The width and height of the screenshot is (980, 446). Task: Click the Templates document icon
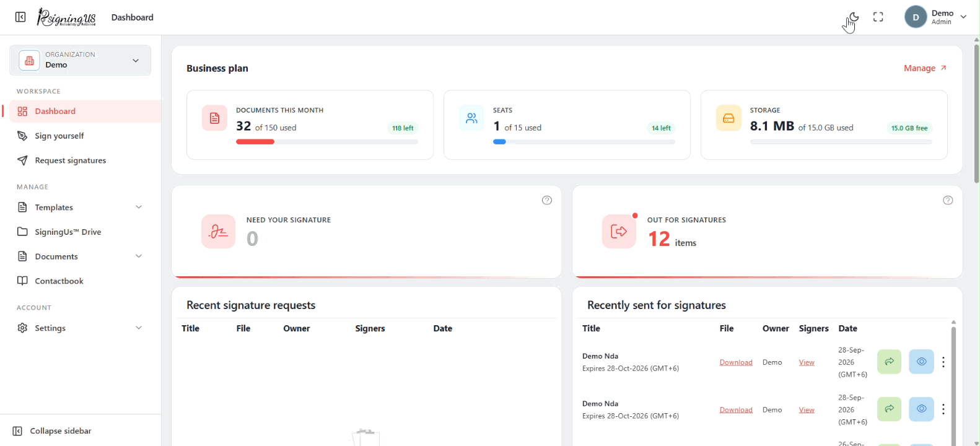click(x=22, y=208)
